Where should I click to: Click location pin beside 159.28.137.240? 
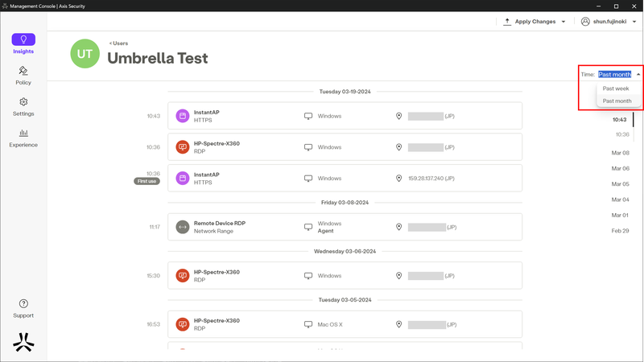pyautogui.click(x=398, y=178)
